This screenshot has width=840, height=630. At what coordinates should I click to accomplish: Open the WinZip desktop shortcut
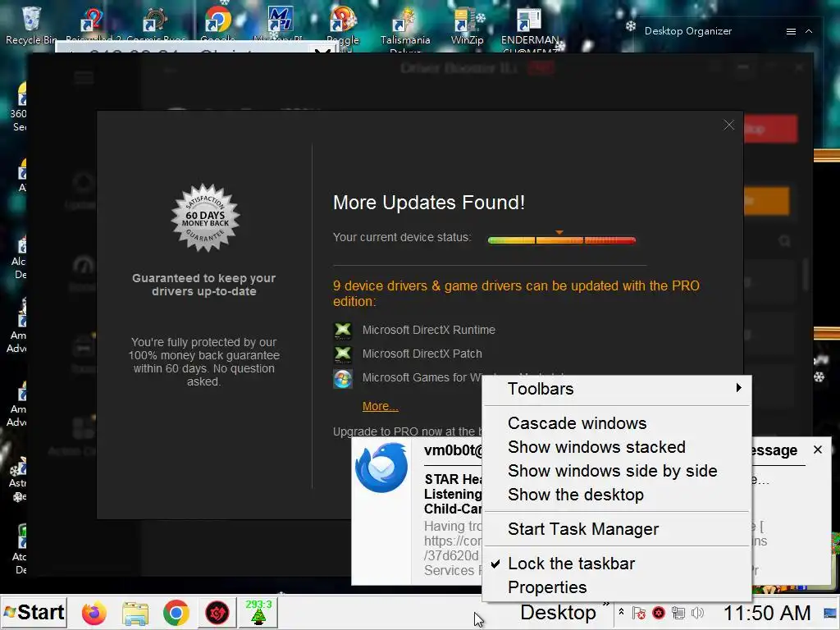pyautogui.click(x=467, y=25)
